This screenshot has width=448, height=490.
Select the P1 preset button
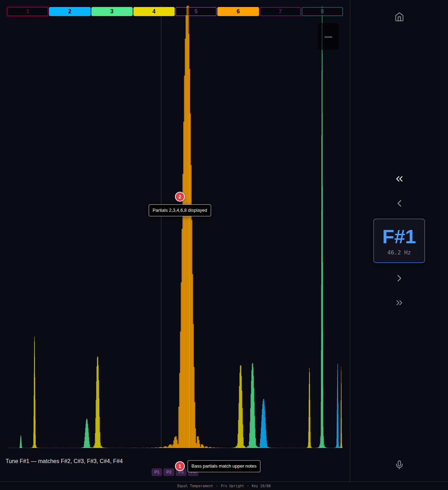coord(156,472)
